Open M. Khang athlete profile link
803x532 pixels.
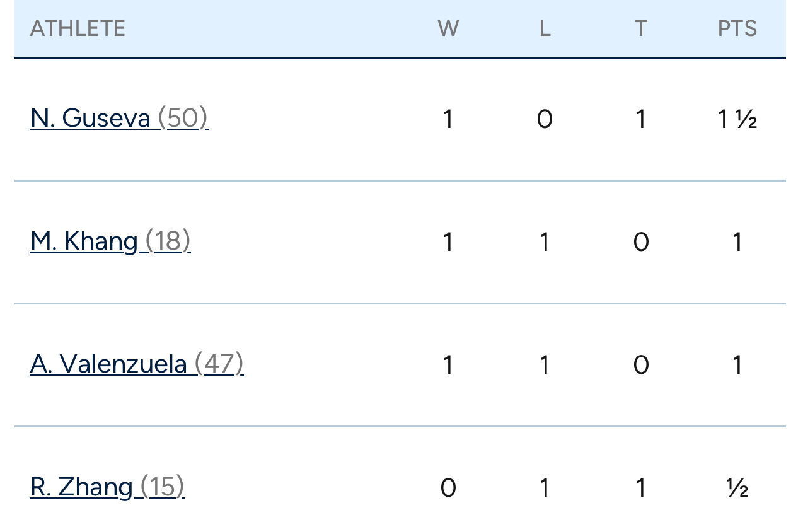pyautogui.click(x=110, y=241)
